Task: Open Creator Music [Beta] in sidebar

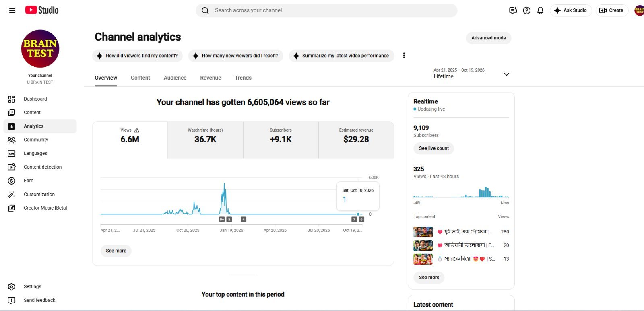Action: (40, 208)
